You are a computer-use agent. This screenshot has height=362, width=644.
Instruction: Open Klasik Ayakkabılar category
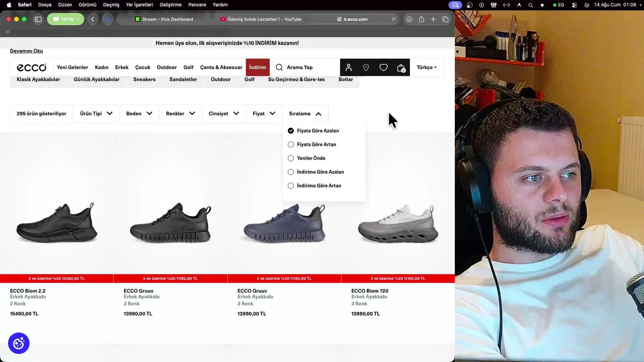click(x=38, y=79)
